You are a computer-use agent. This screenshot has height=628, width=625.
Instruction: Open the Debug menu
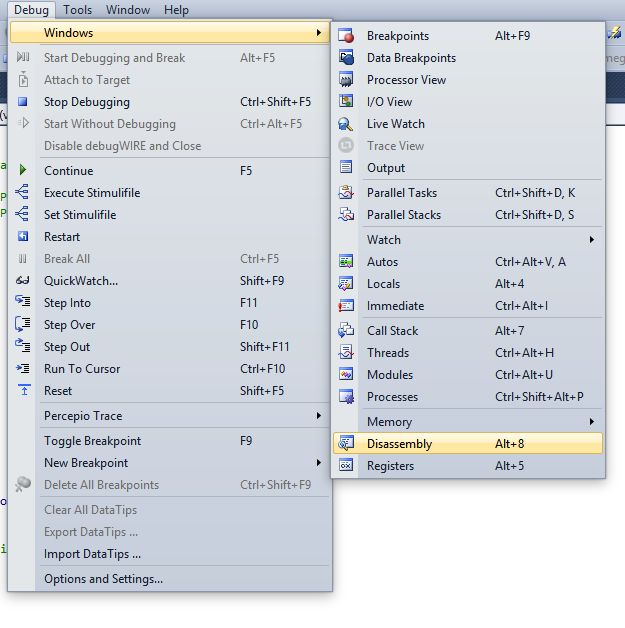click(x=31, y=10)
